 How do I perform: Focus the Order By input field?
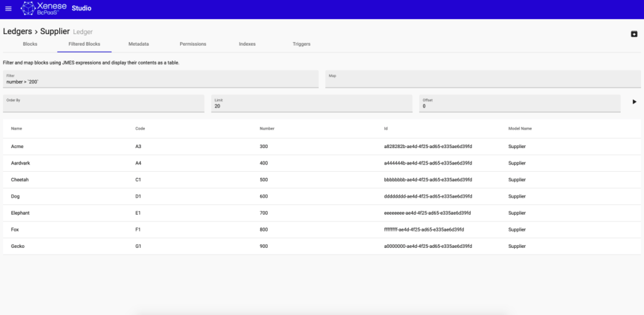(104, 104)
